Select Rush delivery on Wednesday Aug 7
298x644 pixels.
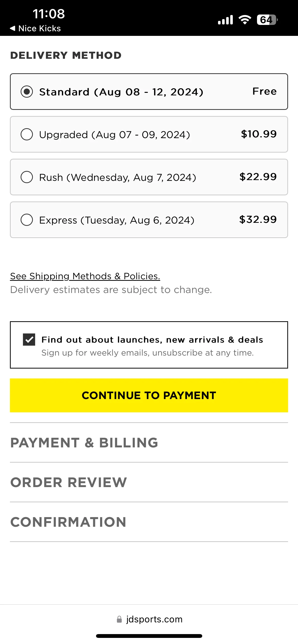[149, 177]
